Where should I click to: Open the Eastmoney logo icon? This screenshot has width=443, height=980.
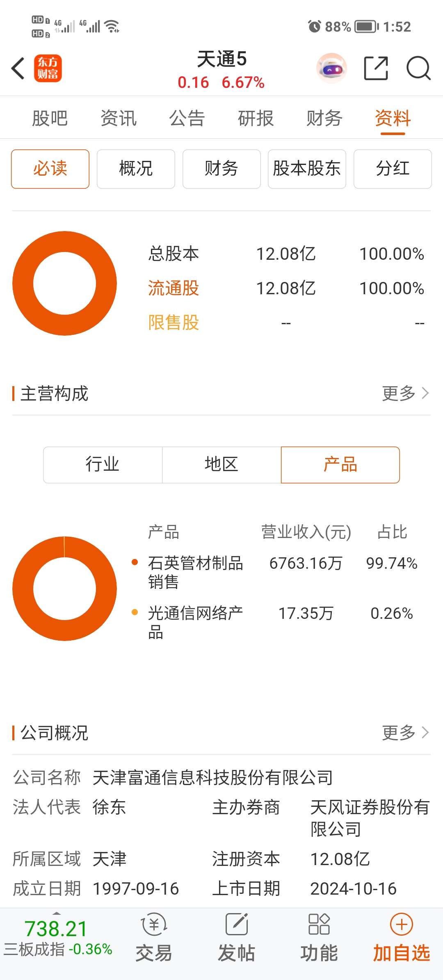[x=48, y=68]
